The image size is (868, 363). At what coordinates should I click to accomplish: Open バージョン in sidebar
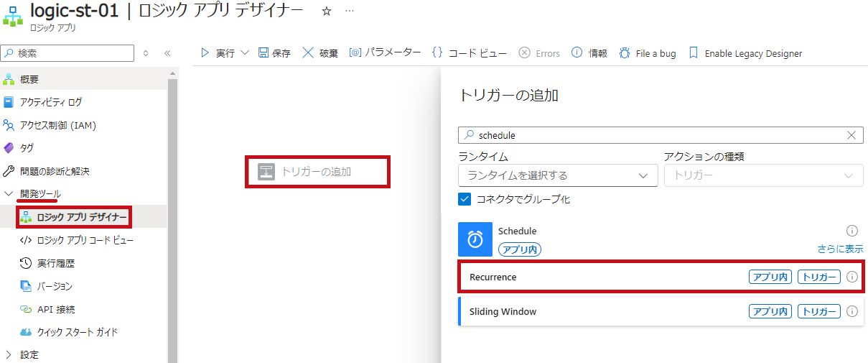tap(83, 286)
